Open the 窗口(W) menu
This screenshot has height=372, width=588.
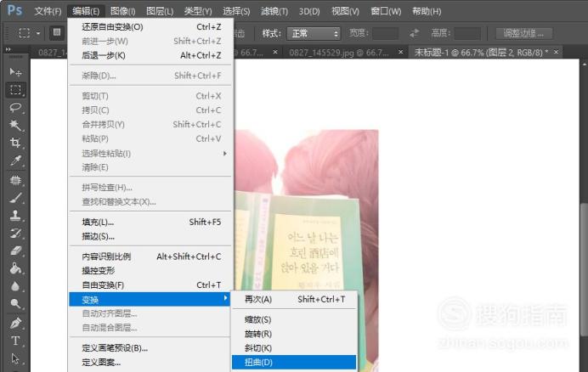386,11
